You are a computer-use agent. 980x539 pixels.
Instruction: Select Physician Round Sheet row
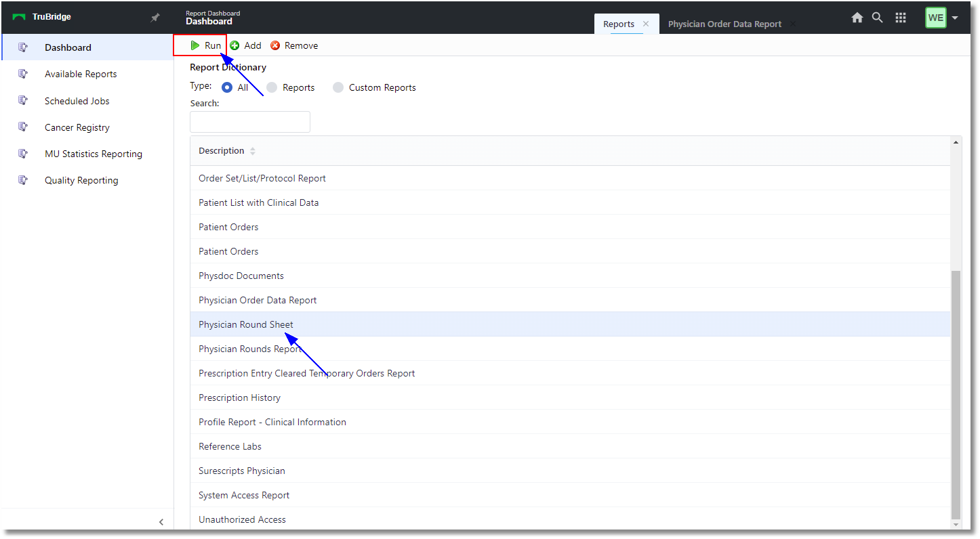click(x=570, y=324)
